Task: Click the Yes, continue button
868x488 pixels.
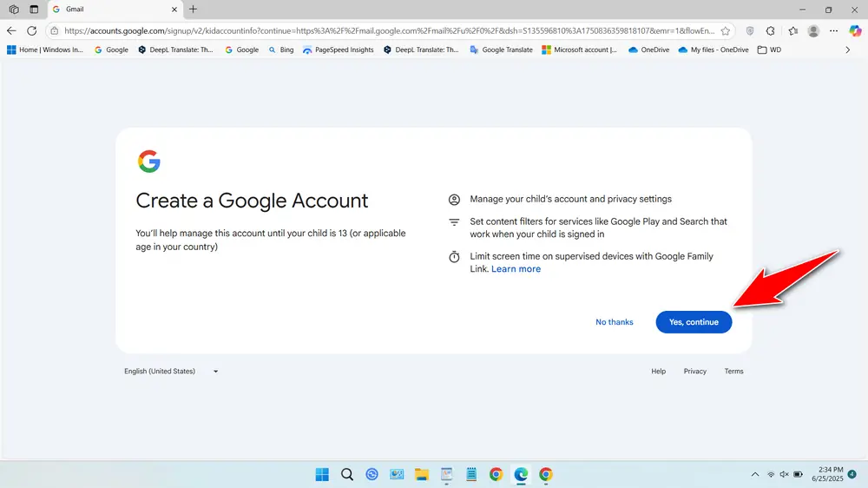Action: pos(694,322)
